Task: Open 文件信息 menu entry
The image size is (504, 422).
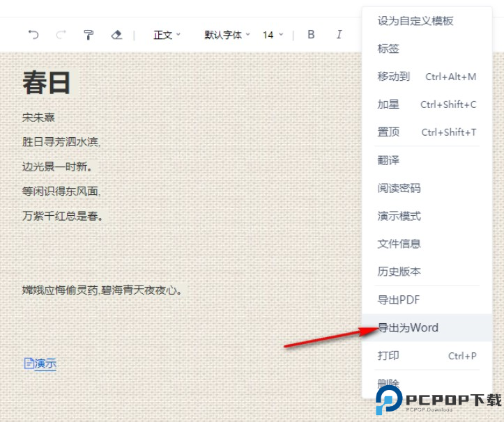Action: tap(427, 244)
